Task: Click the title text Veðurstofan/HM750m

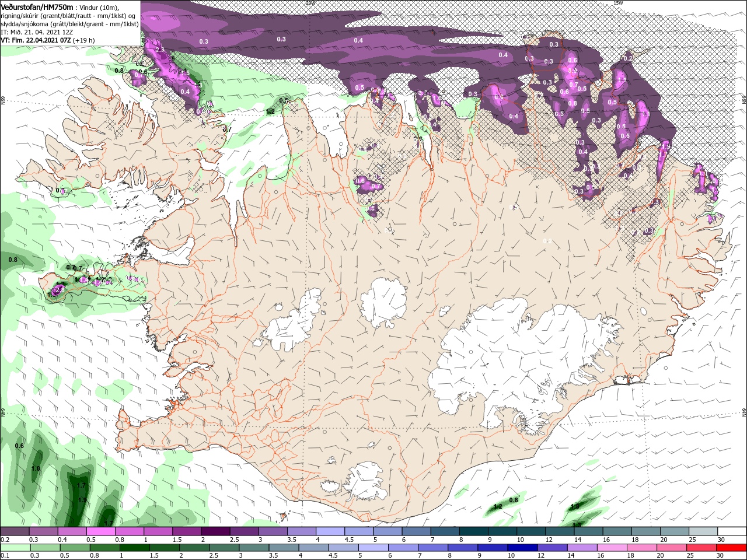Action: (x=37, y=6)
